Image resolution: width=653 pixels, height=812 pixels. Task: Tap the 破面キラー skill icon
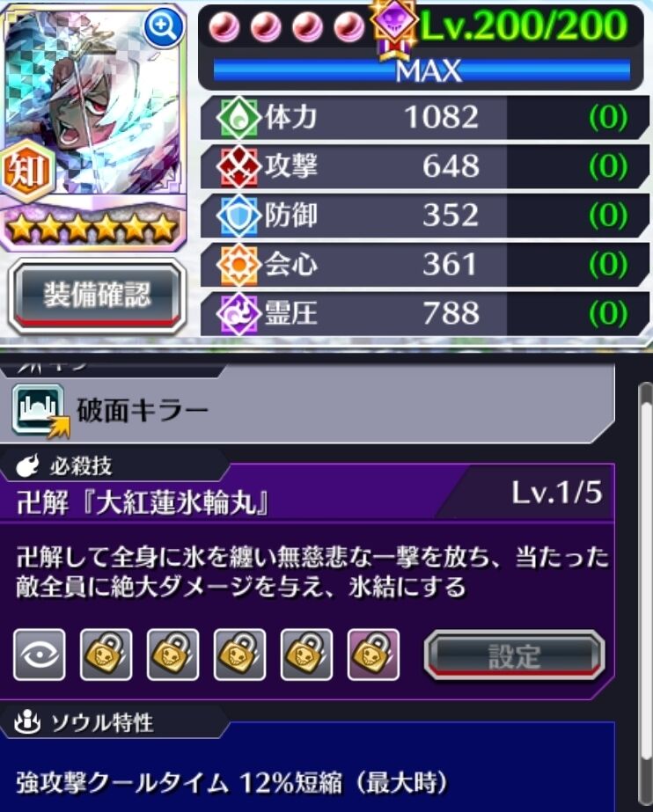point(40,410)
